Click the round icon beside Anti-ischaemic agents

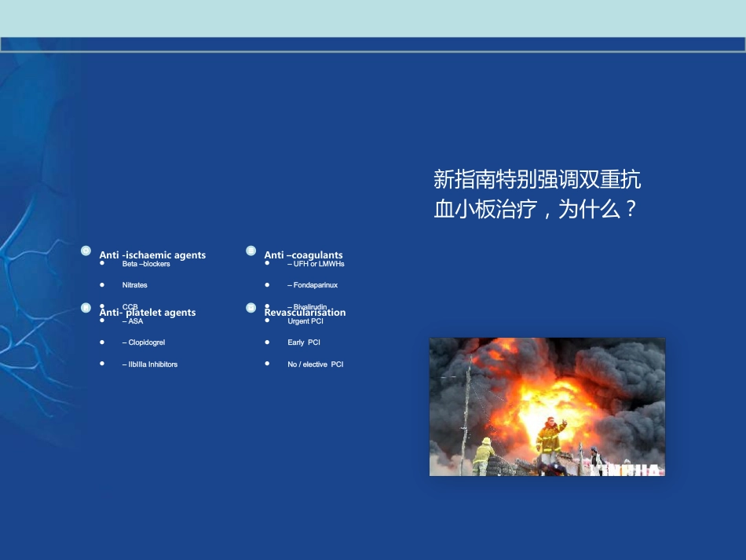86,251
